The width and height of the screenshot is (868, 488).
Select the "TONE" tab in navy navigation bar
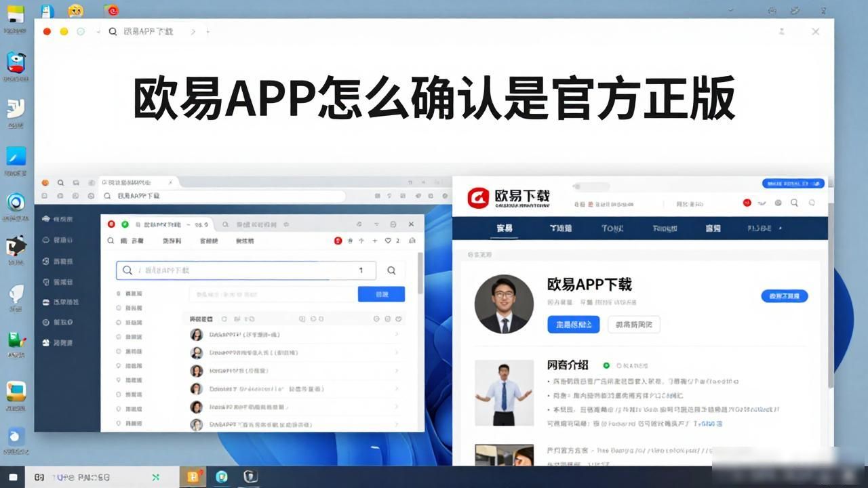tap(612, 228)
